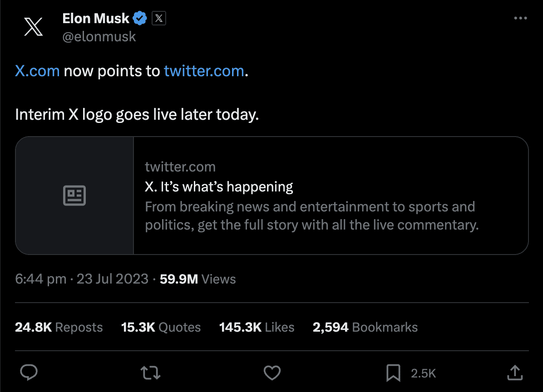The height and width of the screenshot is (392, 543).
Task: Click the reply speech bubble icon
Action: tap(30, 373)
